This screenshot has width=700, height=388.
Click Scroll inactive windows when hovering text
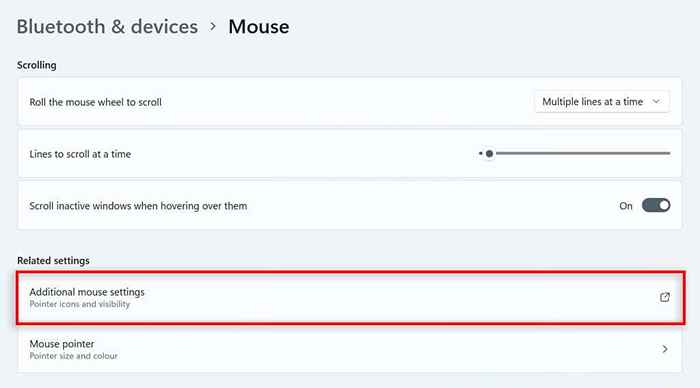tap(138, 206)
